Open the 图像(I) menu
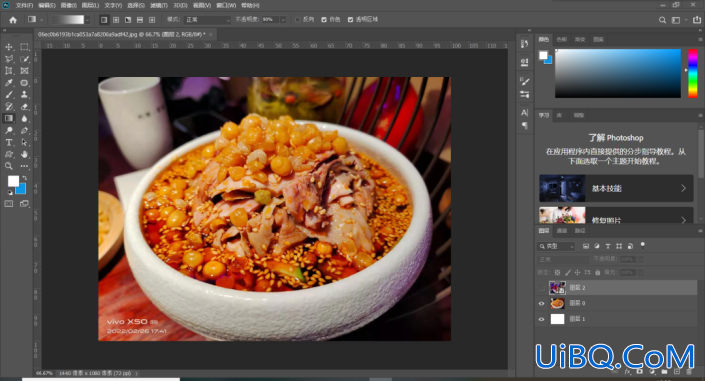This screenshot has height=381, width=705. pos(69,5)
